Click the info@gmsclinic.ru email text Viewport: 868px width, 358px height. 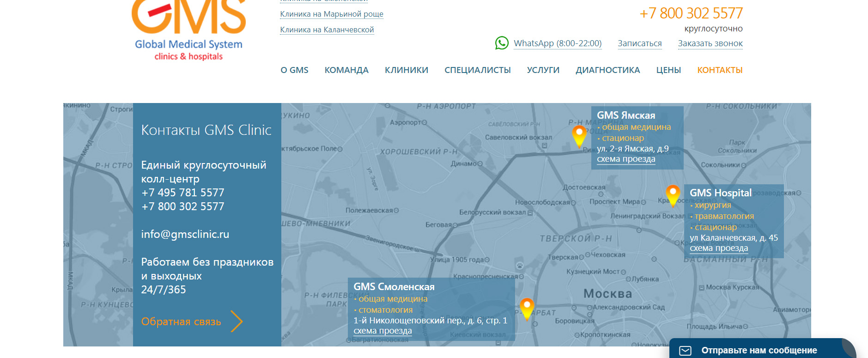pyautogui.click(x=185, y=234)
